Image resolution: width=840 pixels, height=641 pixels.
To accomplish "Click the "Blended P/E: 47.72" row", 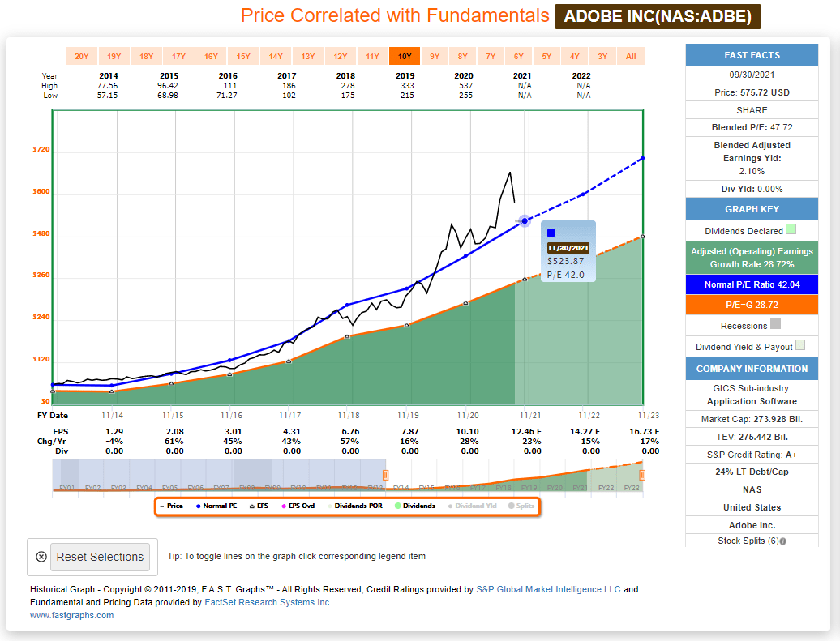I will click(x=752, y=127).
